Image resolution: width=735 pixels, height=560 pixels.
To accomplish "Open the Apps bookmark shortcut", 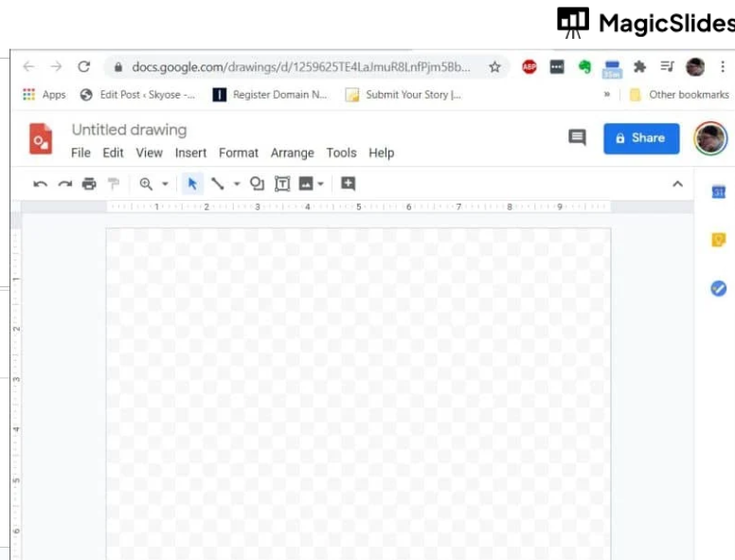I will [x=45, y=95].
